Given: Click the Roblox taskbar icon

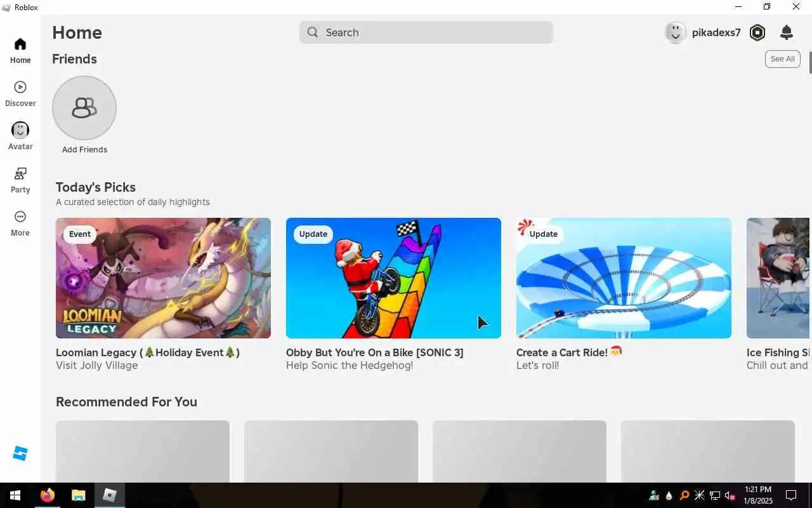Looking at the screenshot, I should point(110,495).
